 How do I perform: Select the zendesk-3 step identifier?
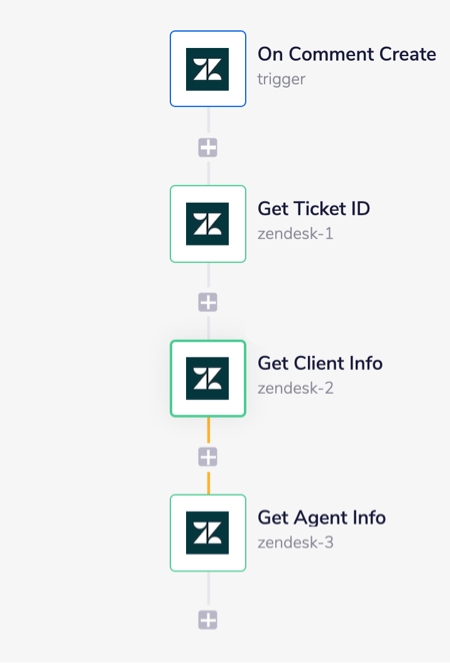pyautogui.click(x=295, y=542)
